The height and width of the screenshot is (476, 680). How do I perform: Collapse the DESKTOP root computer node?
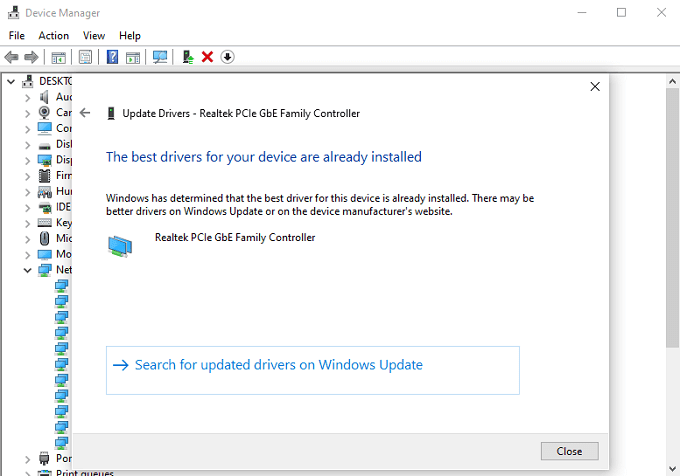coord(11,81)
